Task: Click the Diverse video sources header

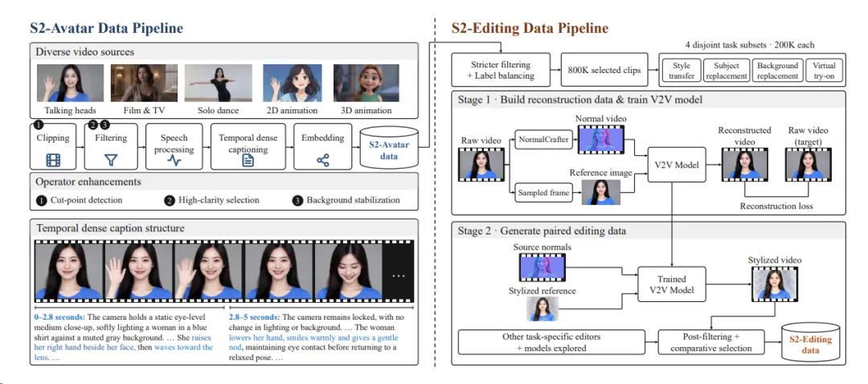Action: (x=84, y=52)
